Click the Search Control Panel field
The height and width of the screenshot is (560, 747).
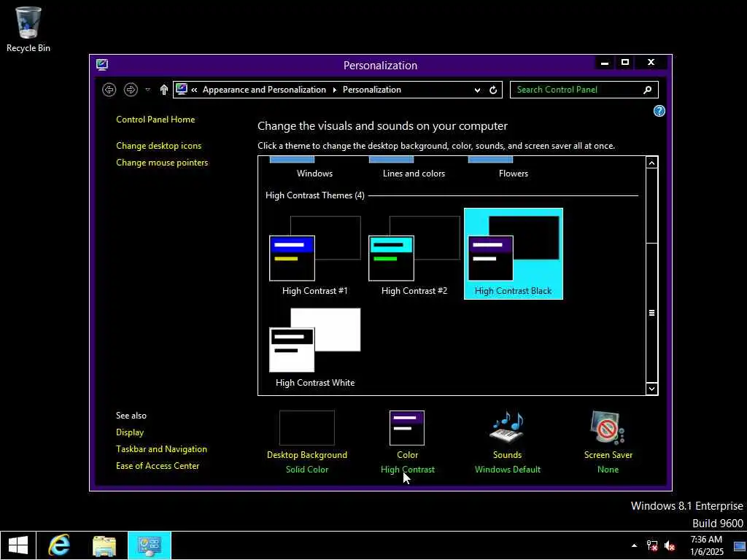(584, 90)
